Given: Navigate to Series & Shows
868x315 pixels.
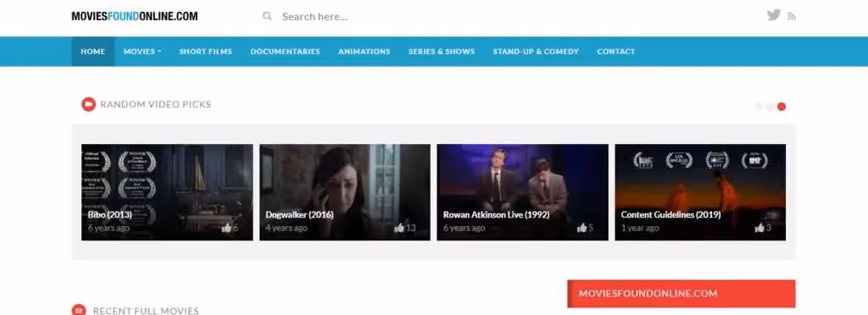Looking at the screenshot, I should (441, 52).
